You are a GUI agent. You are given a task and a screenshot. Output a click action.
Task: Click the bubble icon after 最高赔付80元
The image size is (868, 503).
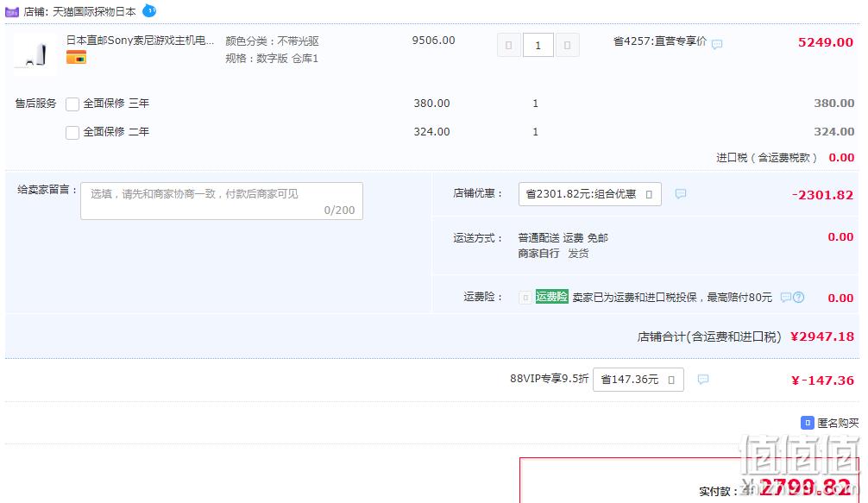pos(785,298)
